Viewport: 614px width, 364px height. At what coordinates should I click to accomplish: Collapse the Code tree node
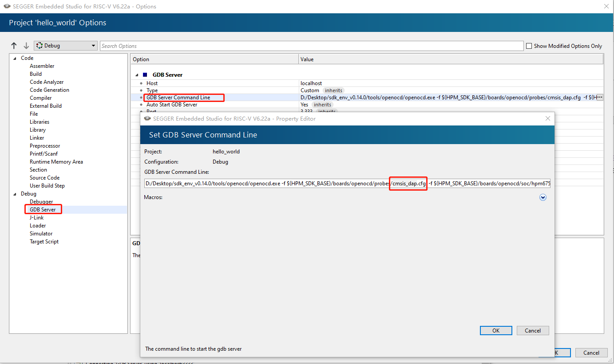pos(14,58)
